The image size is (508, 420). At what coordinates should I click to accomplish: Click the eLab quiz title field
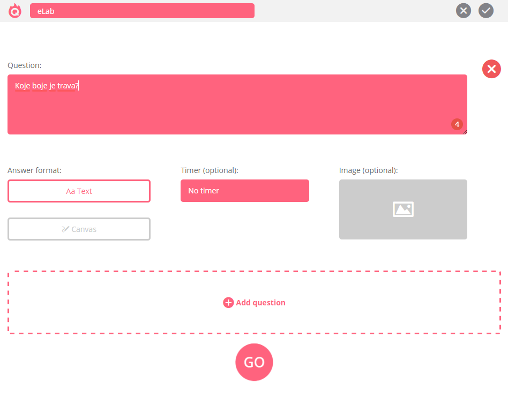point(142,11)
